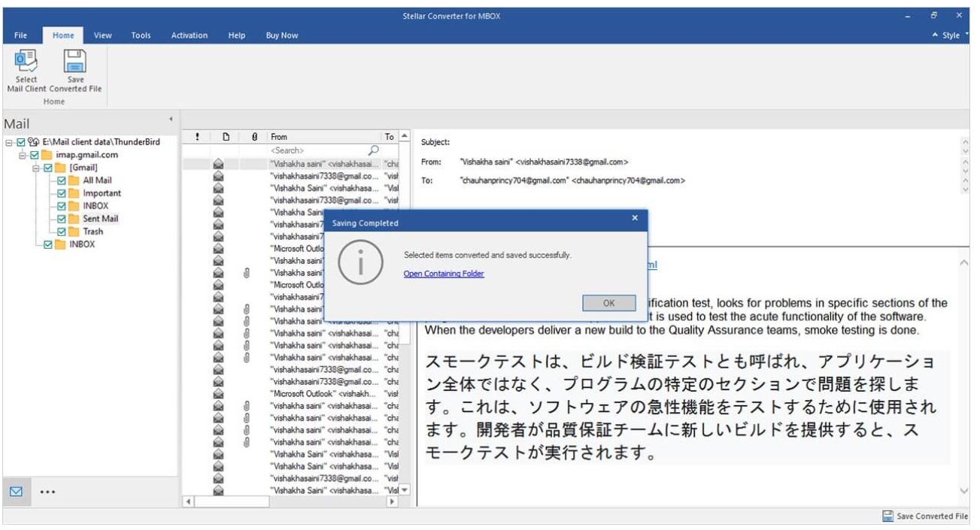Image resolution: width=980 pixels, height=530 pixels.
Task: Click the envelope icon of the highlighted message row
Action: (x=219, y=163)
